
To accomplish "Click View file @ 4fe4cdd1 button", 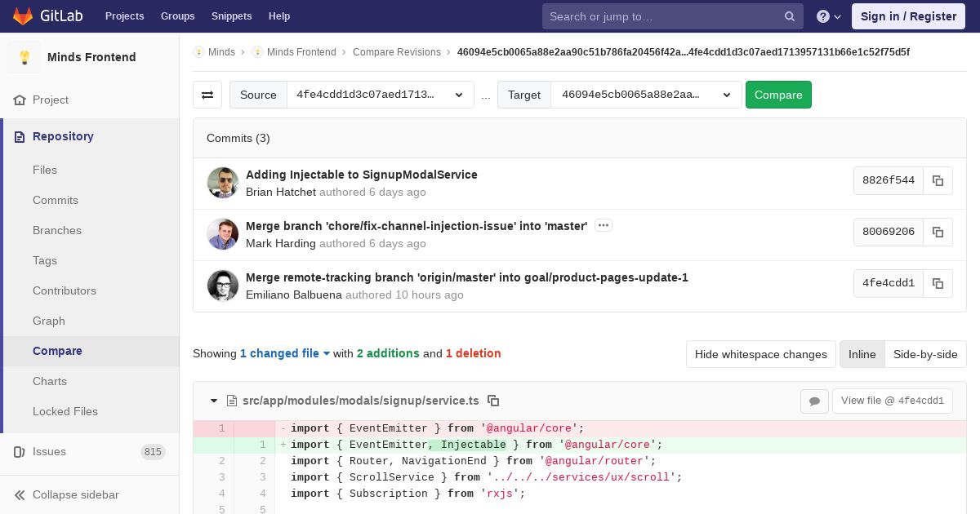I will pyautogui.click(x=893, y=401).
